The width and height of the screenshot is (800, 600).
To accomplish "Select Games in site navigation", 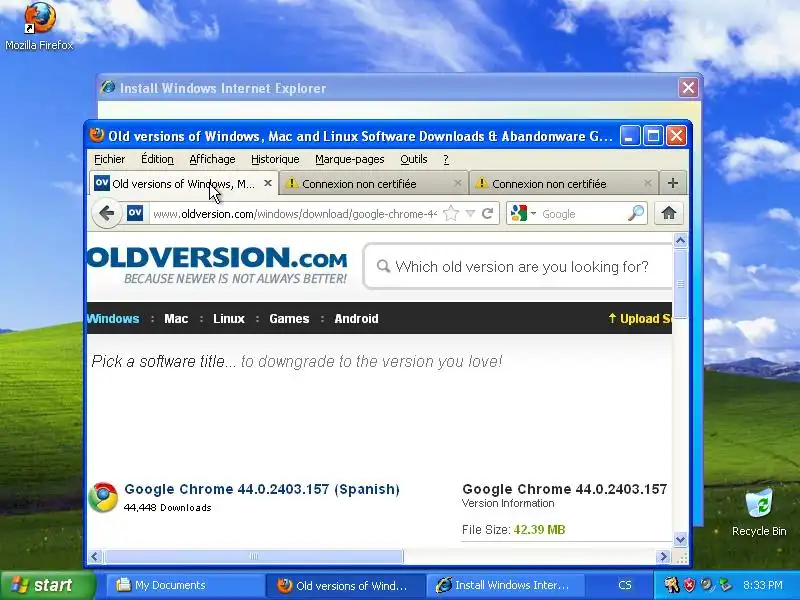I will point(289,318).
